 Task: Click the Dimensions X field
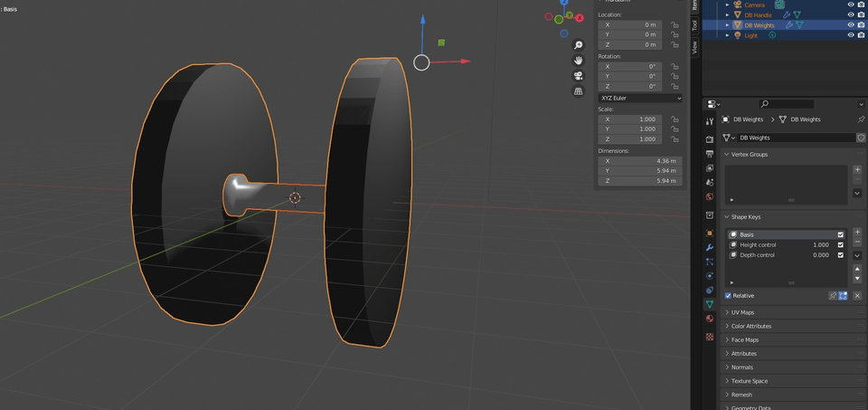pos(640,161)
